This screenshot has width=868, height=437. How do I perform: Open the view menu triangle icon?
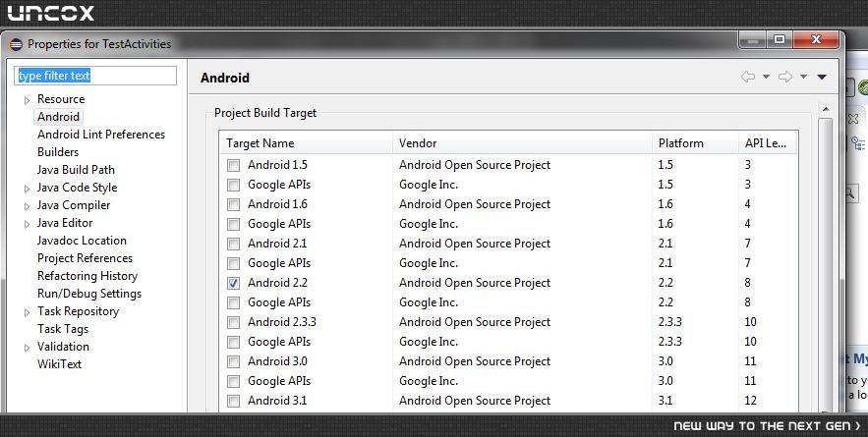[x=822, y=77]
